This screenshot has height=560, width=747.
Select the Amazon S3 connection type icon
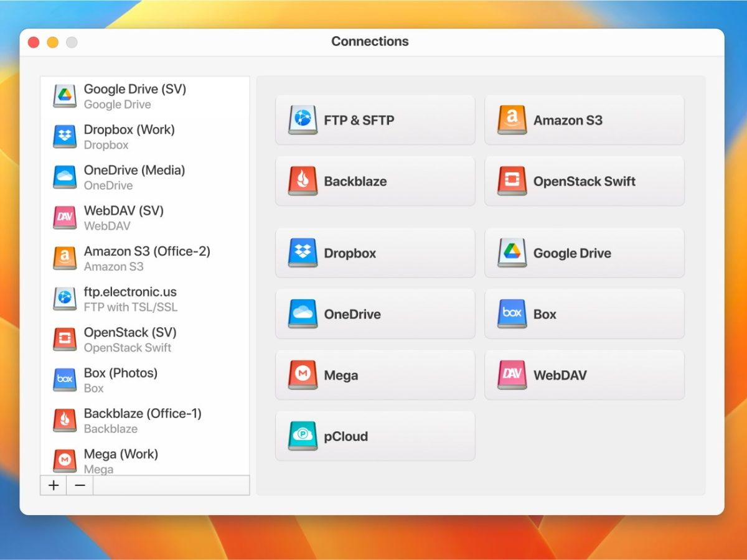pyautogui.click(x=512, y=120)
